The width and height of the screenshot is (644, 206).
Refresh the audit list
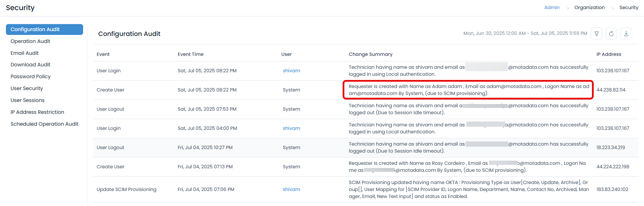(611, 34)
